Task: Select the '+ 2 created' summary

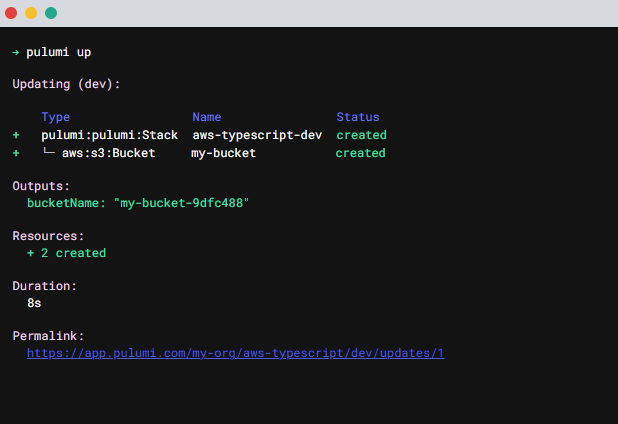Action: tap(67, 253)
